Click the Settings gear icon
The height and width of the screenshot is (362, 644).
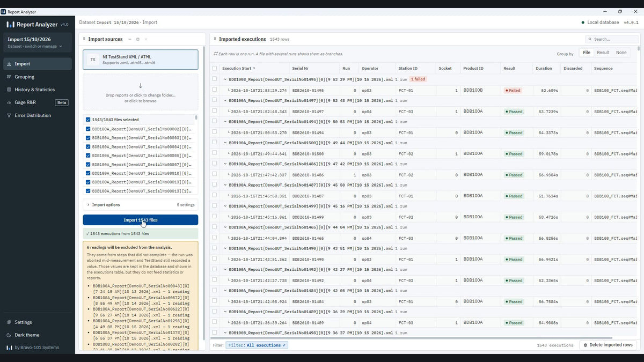tap(9, 322)
